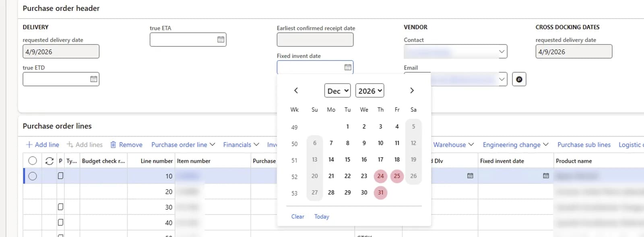Image resolution: width=644 pixels, height=237 pixels.
Task: Click Today link in calendar
Action: [x=322, y=216]
